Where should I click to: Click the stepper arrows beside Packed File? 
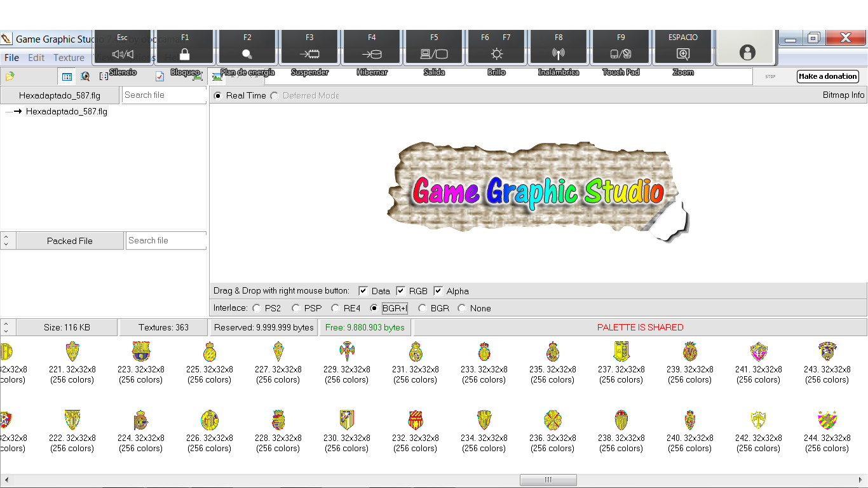[x=6, y=241]
